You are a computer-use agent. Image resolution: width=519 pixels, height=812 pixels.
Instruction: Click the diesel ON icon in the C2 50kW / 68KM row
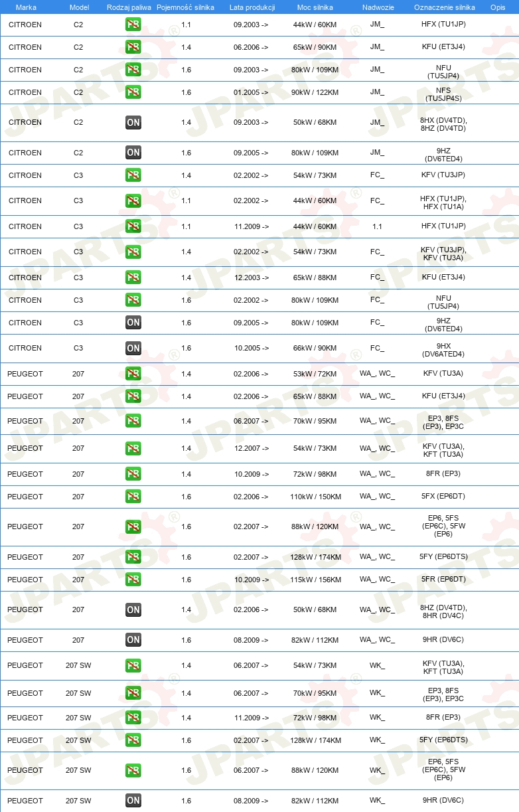133,122
